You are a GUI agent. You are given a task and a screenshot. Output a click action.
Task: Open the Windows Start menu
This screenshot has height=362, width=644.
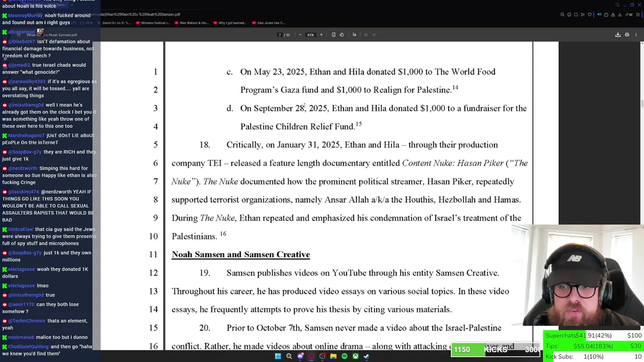pyautogui.click(x=278, y=356)
